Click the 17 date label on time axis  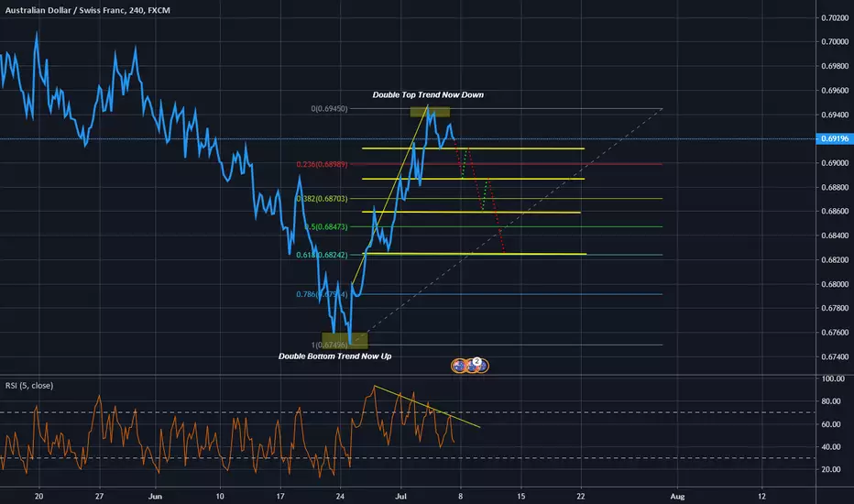(280, 497)
